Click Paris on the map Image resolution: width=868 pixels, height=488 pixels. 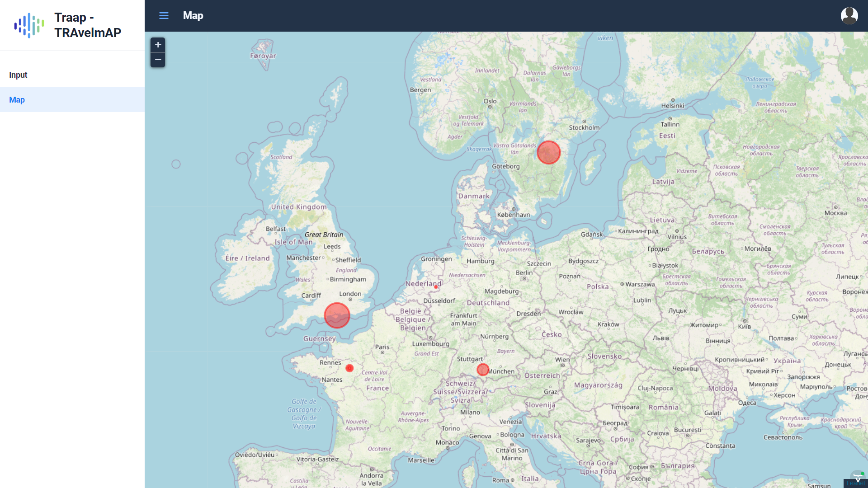pyautogui.click(x=382, y=347)
